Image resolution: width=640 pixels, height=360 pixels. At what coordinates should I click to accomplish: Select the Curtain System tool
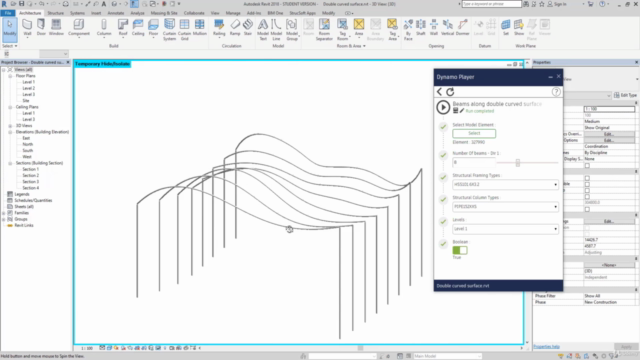coord(169,30)
